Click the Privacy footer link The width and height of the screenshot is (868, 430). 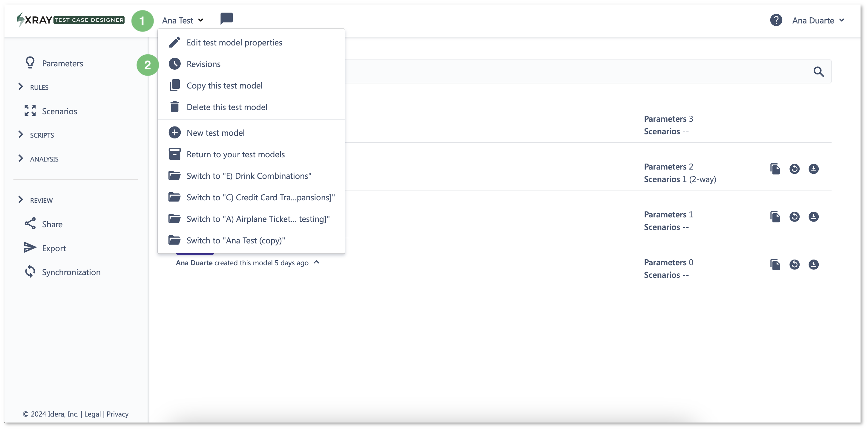click(x=117, y=414)
